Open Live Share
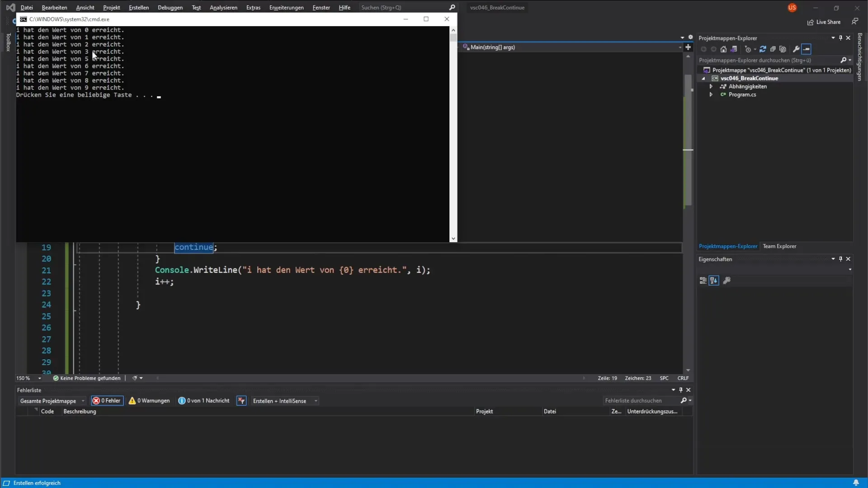 tap(824, 22)
